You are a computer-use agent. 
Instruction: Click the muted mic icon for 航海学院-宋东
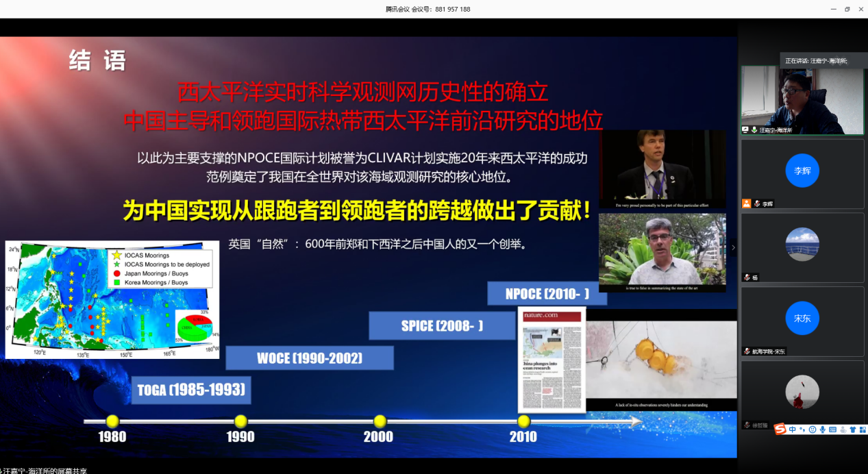pos(747,351)
